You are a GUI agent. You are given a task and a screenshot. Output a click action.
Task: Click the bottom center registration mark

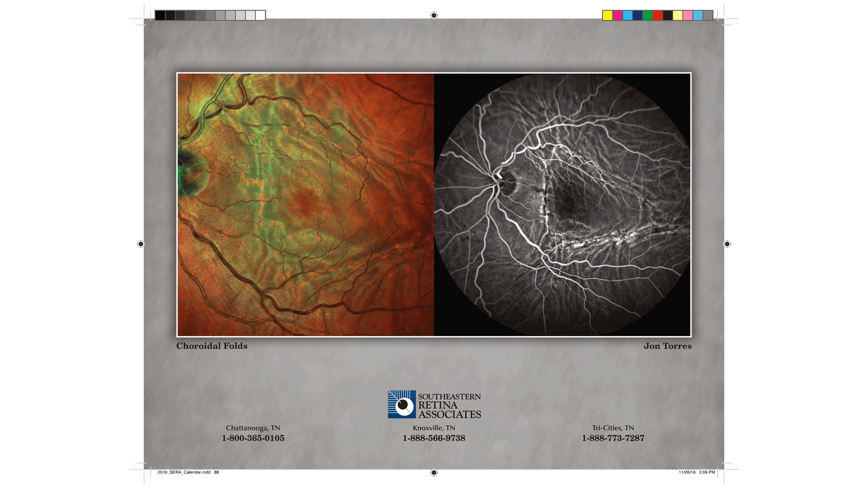point(433,472)
